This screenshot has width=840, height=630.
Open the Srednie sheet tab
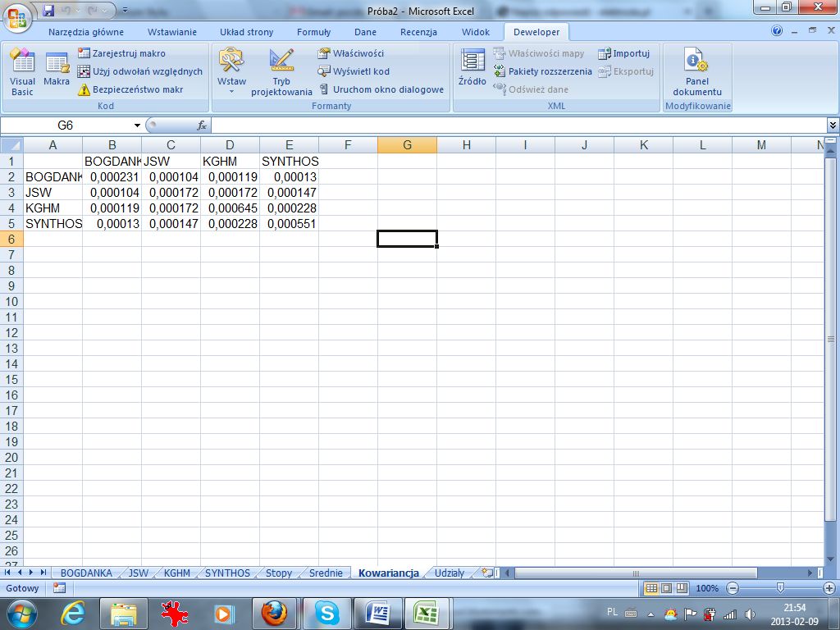tap(326, 573)
